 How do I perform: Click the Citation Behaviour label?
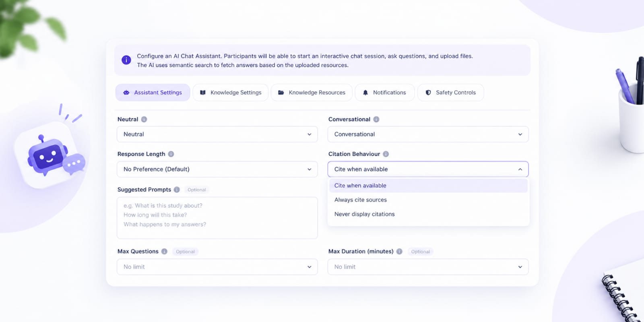click(354, 154)
